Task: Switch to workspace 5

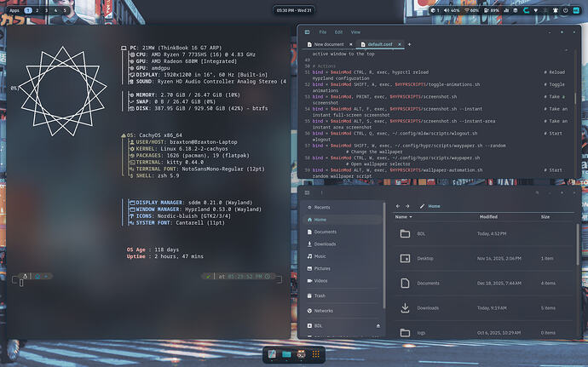Action: click(65, 10)
